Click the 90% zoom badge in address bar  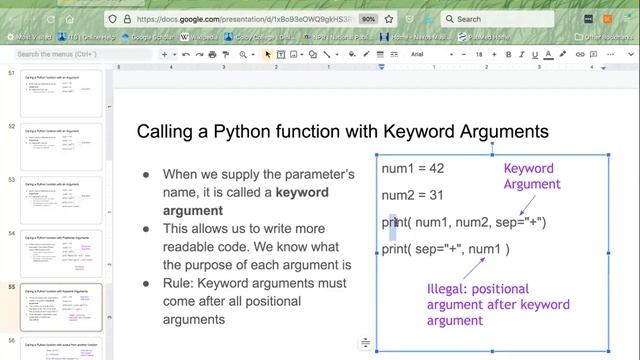[368, 19]
